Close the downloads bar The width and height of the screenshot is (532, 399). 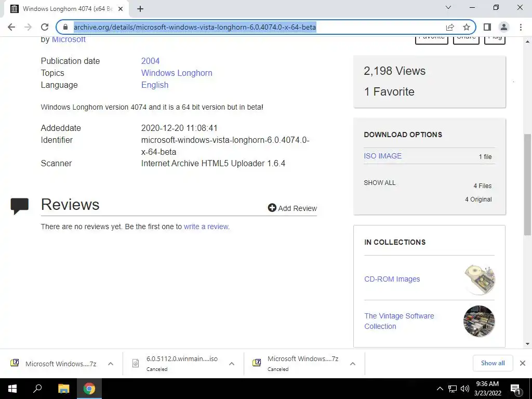(523, 363)
